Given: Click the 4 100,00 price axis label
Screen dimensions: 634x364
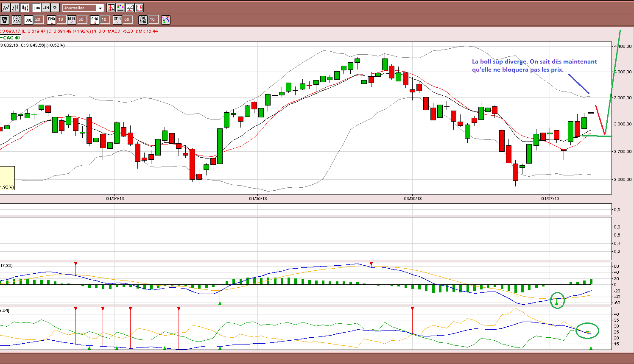Looking at the screenshot, I should tap(623, 47).
